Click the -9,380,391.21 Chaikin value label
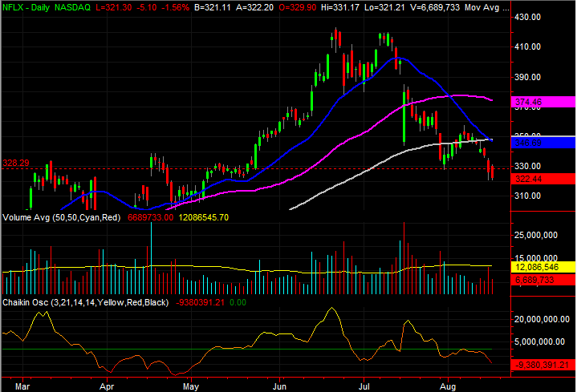 (543, 366)
